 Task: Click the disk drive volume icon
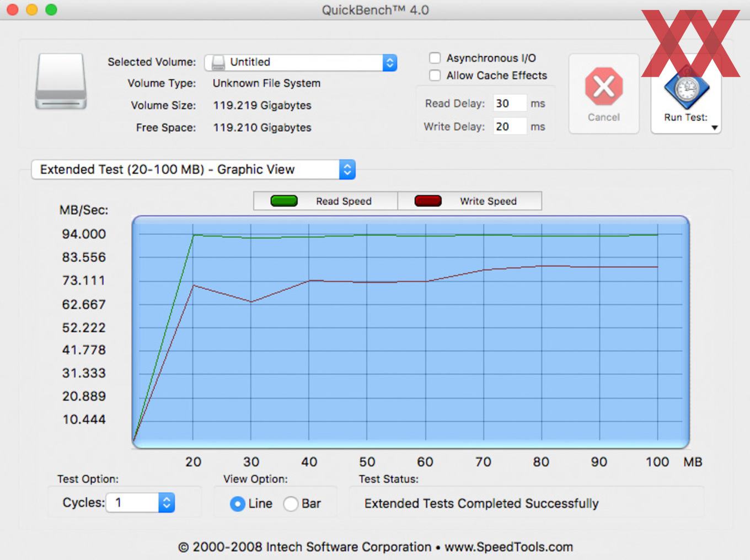(x=61, y=82)
